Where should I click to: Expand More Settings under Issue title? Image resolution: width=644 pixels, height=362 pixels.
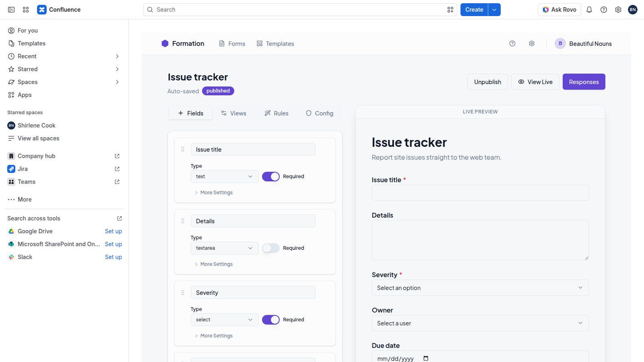click(x=214, y=193)
